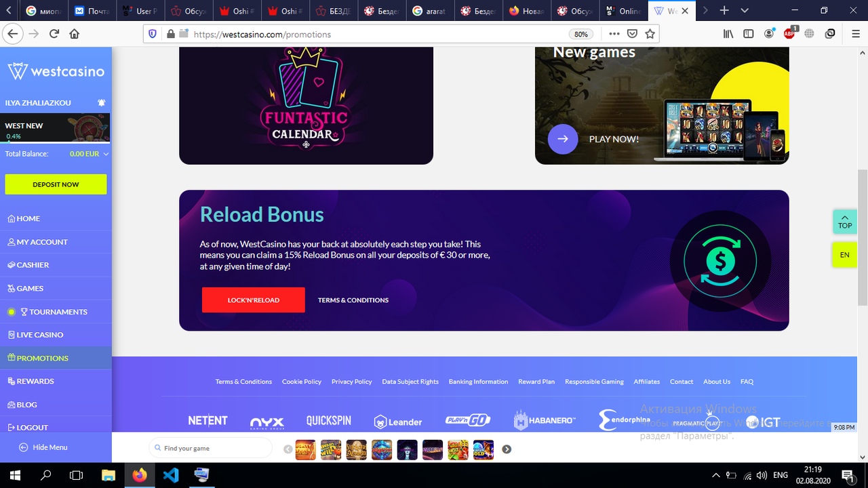Open My Account in the sidebar
This screenshot has width=868, height=488.
pyautogui.click(x=56, y=242)
